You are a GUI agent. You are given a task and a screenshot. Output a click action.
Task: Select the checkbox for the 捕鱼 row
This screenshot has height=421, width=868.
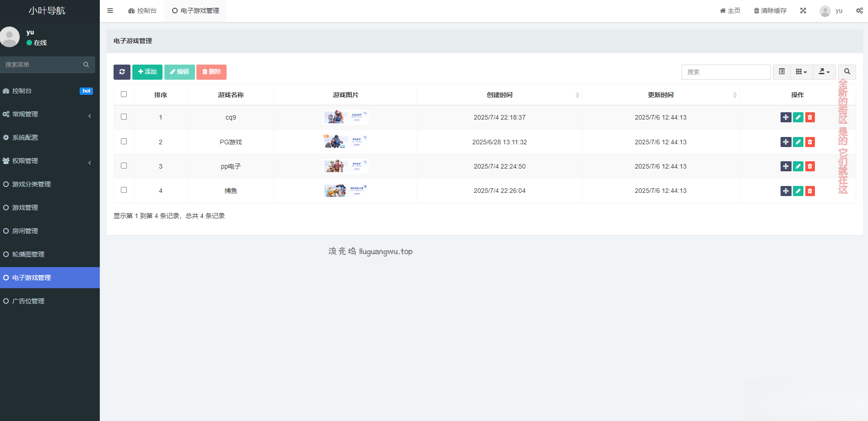click(x=124, y=190)
